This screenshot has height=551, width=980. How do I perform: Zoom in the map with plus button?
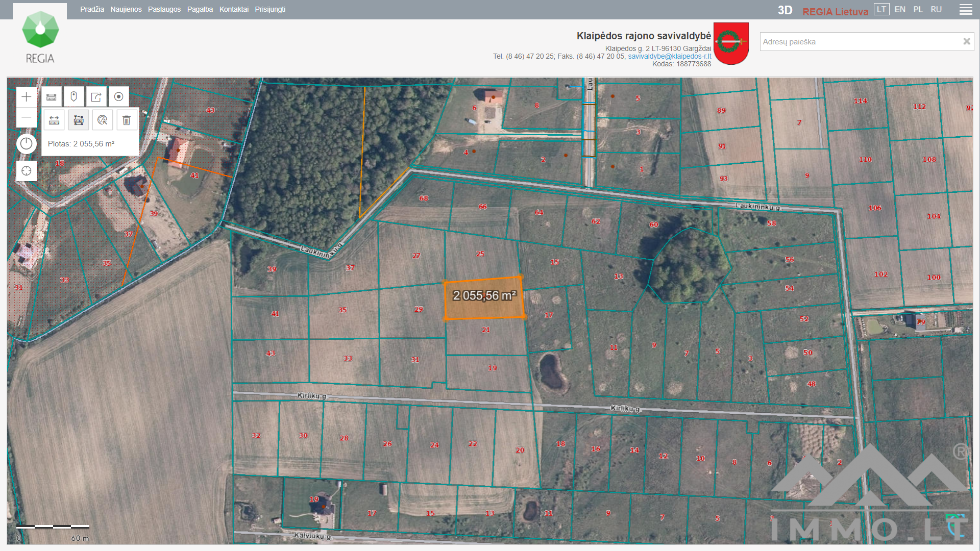(27, 96)
